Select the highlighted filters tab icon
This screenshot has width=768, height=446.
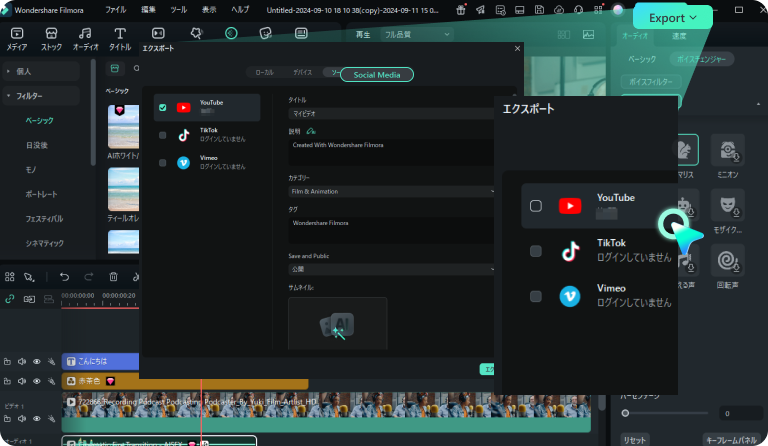tap(231, 33)
